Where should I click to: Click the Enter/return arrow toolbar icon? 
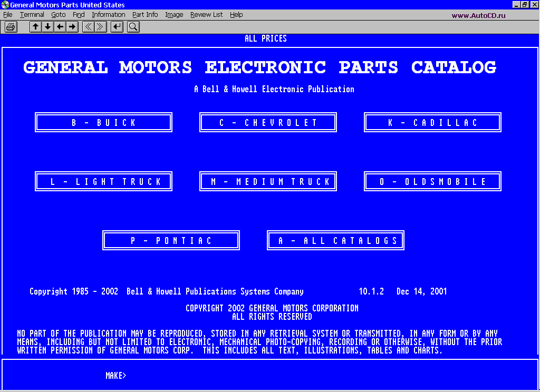[x=117, y=27]
